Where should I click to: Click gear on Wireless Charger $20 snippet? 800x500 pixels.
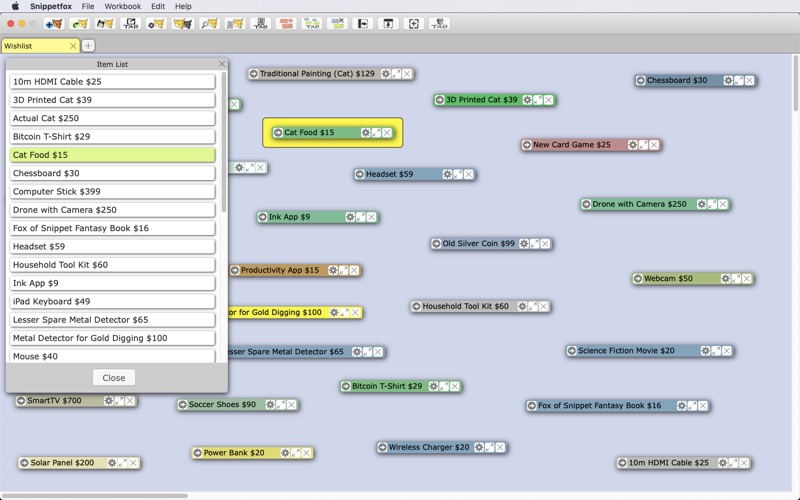pyautogui.click(x=479, y=447)
